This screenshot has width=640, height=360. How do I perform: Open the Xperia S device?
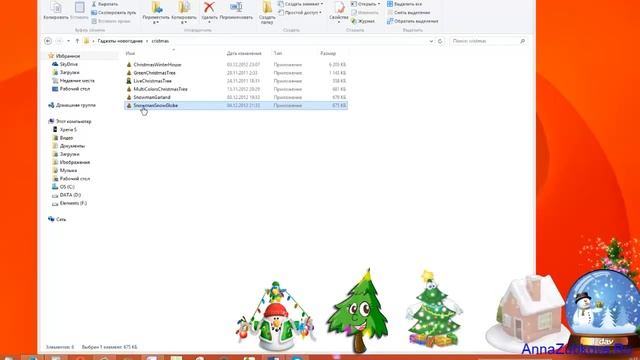64,129
